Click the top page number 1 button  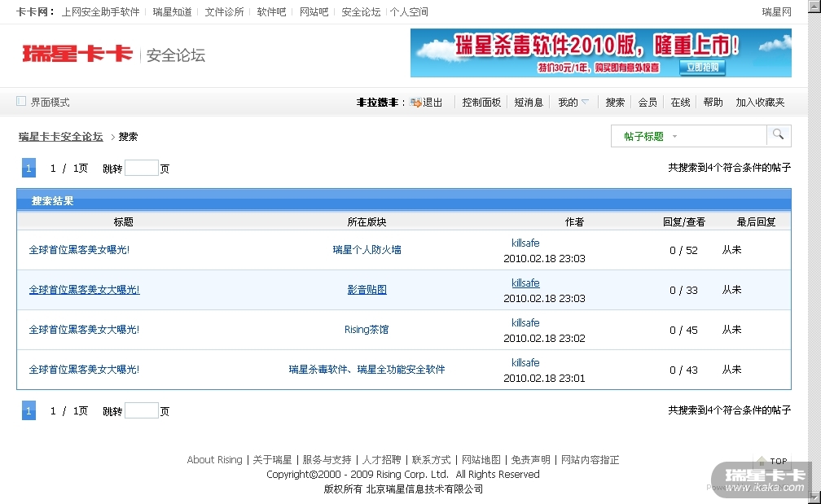[29, 168]
